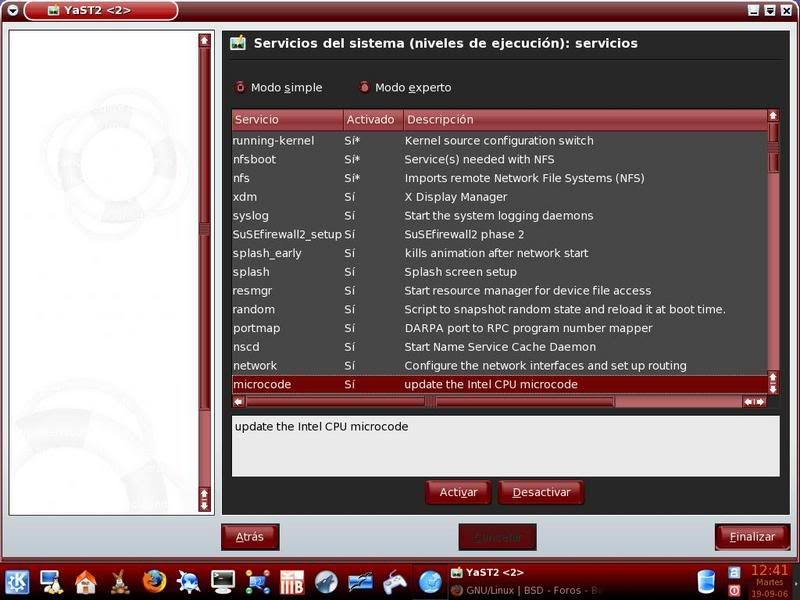Sort the table by Descripción column header
This screenshot has width=800, height=600.
584,120
